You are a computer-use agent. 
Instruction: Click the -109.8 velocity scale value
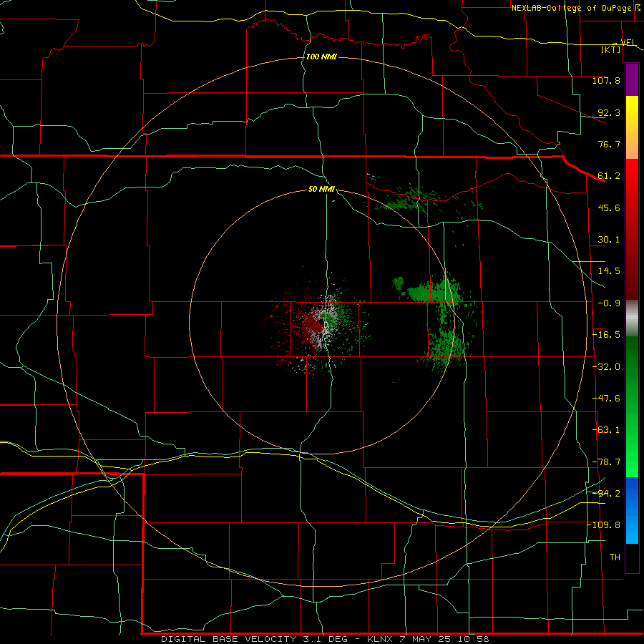point(604,525)
